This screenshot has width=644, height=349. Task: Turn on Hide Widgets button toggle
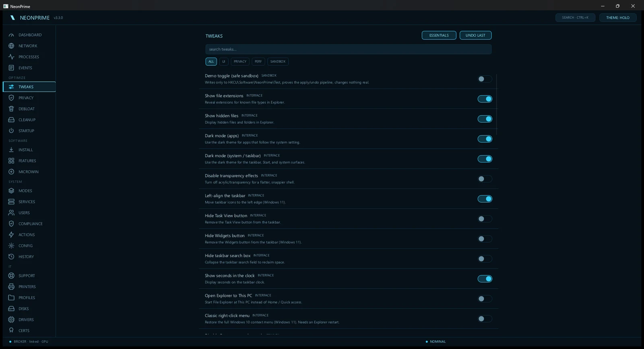[x=485, y=239]
